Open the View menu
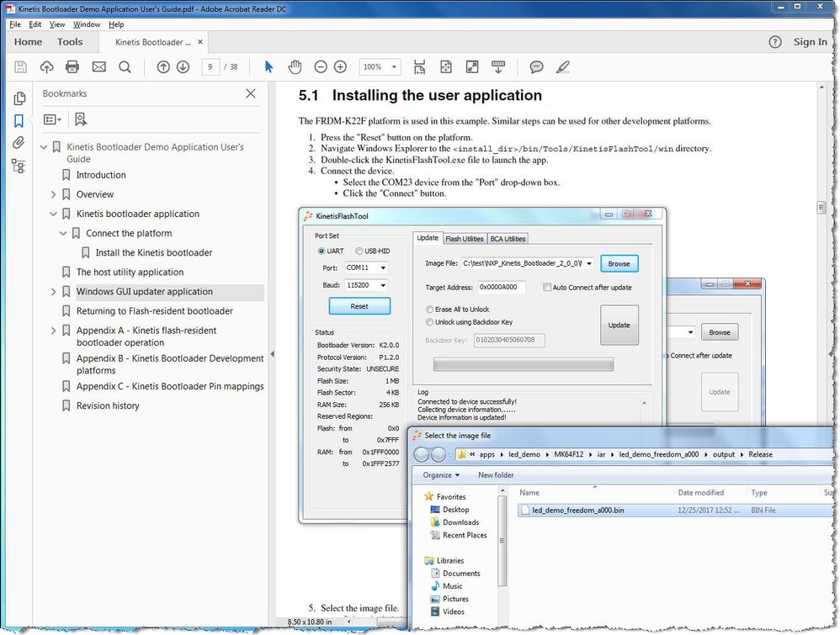Viewport: 840px width, 635px height. tap(56, 24)
